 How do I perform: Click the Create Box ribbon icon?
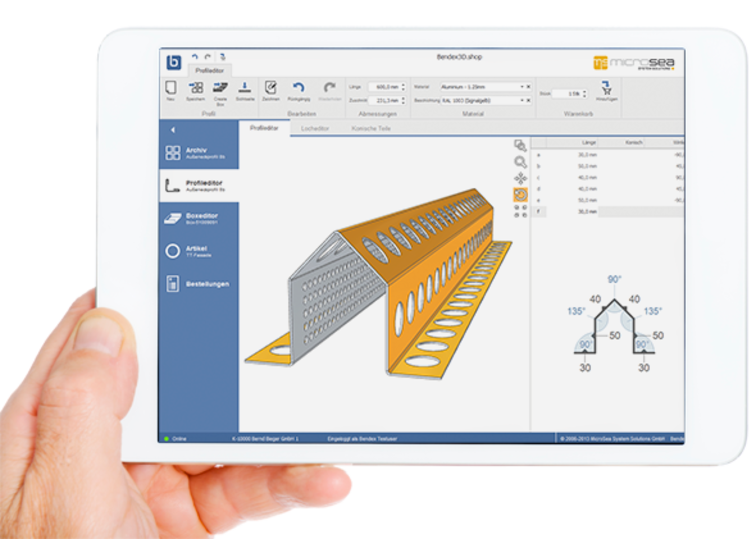(220, 88)
